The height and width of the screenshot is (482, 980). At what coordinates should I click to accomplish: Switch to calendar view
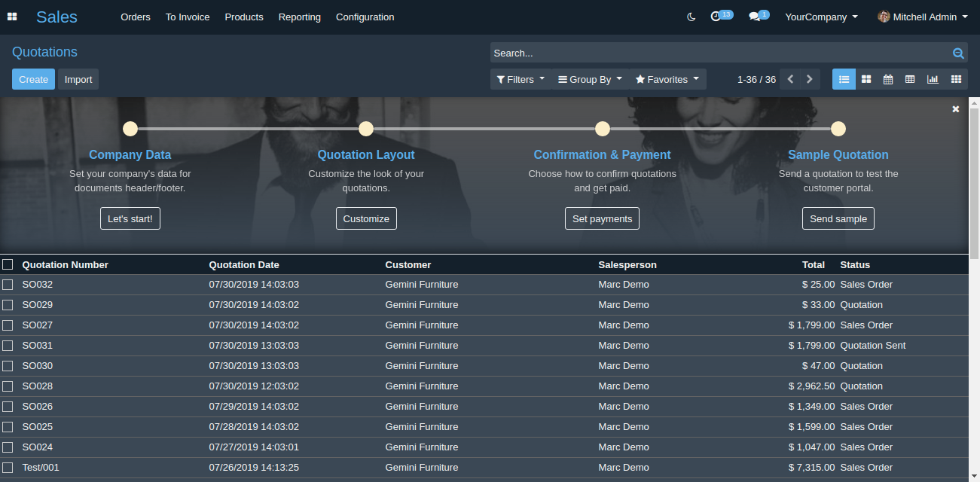click(x=888, y=79)
